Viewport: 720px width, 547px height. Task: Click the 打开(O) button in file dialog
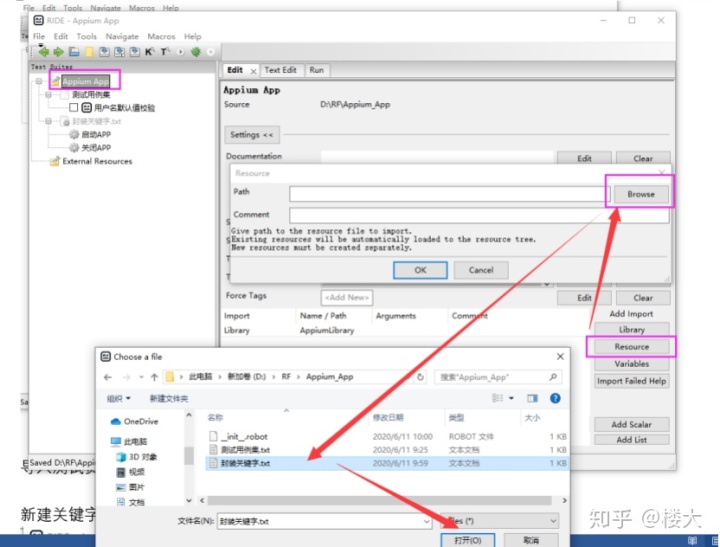point(468,540)
